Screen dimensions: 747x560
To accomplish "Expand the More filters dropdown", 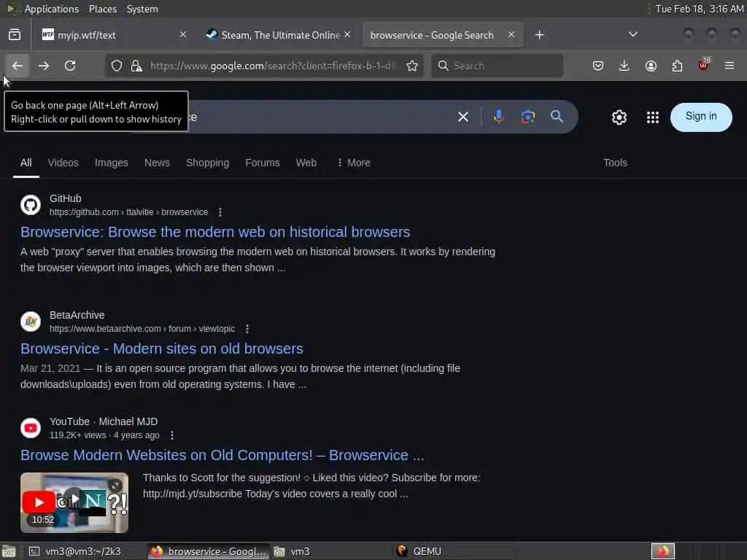I will coord(354,163).
